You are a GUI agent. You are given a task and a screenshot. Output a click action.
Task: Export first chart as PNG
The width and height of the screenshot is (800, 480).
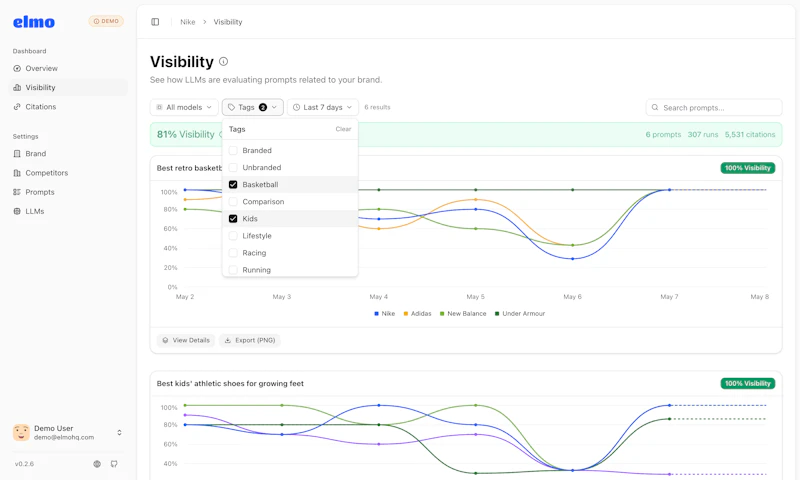coord(250,340)
